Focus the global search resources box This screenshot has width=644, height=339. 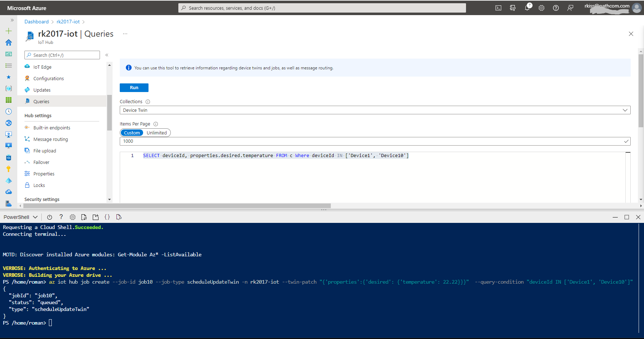[322, 8]
